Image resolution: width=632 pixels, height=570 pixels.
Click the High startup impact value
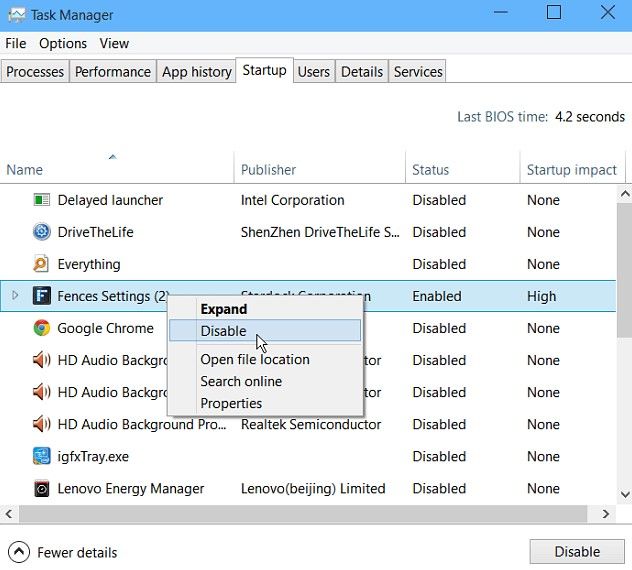click(541, 296)
